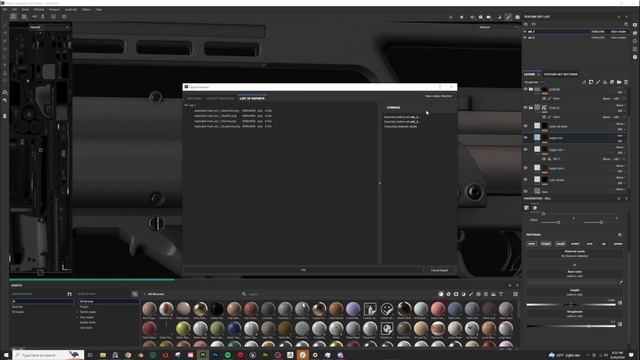Image resolution: width=640 pixels, height=360 pixels.
Task: Select the List of Exports tab
Action: 252,98
